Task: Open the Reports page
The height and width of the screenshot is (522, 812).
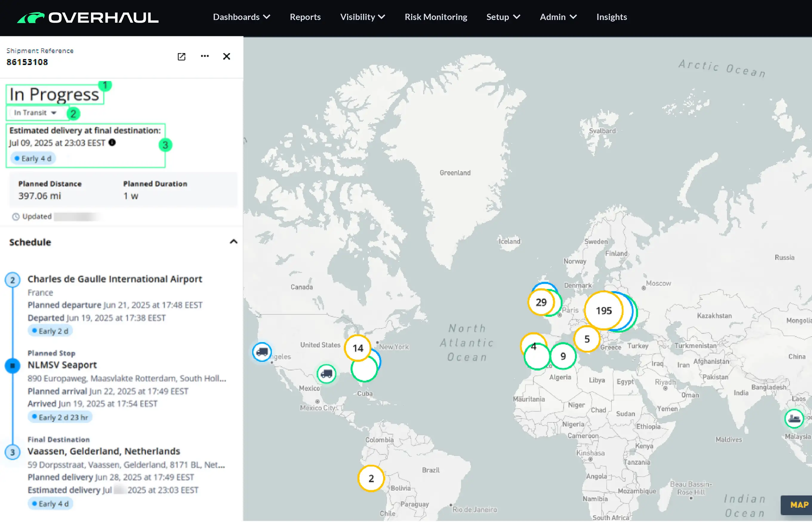Action: click(305, 17)
